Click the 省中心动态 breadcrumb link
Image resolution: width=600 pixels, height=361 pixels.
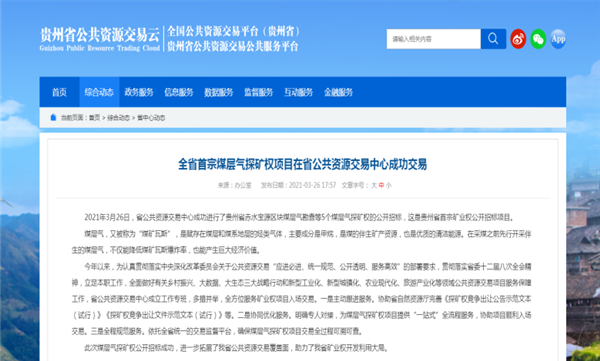coord(151,118)
